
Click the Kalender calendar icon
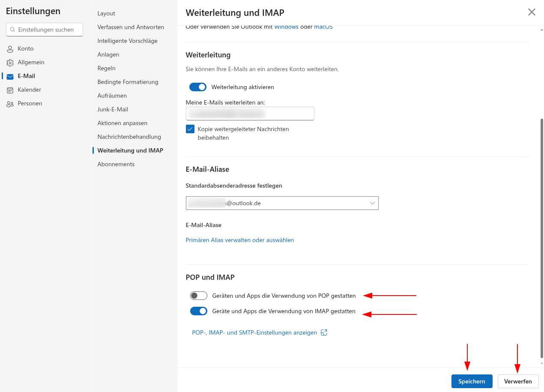point(10,90)
